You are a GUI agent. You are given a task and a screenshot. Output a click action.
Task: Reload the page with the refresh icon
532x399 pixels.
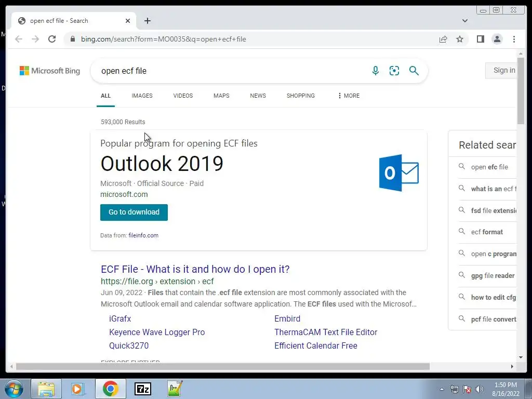(x=52, y=39)
